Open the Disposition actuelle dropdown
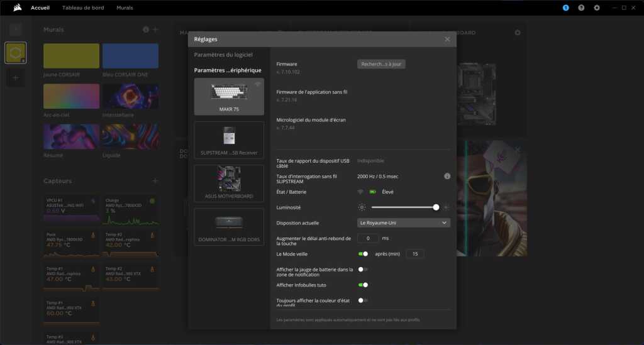This screenshot has height=345, width=644. [403, 222]
